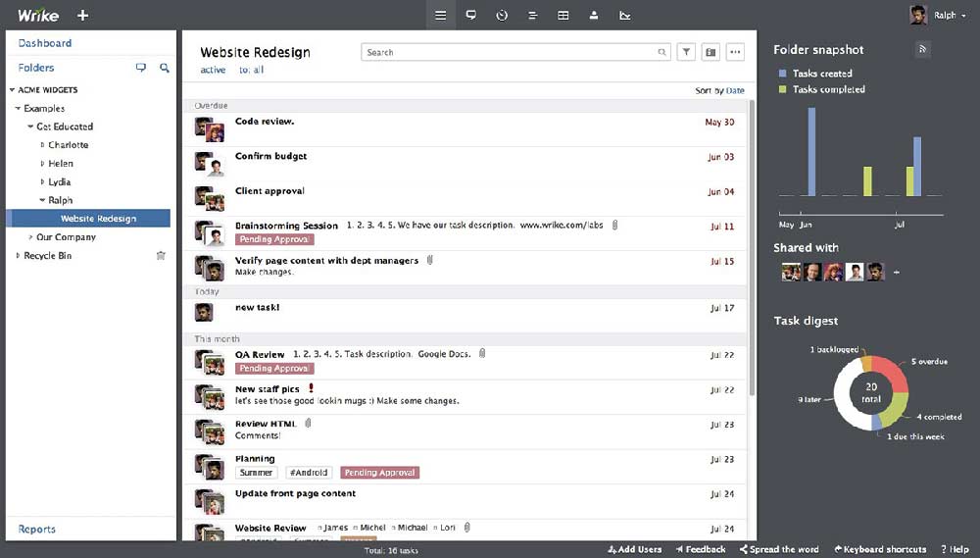Image resolution: width=980 pixels, height=558 pixels.
Task: Open the Client approval task
Action: (269, 191)
